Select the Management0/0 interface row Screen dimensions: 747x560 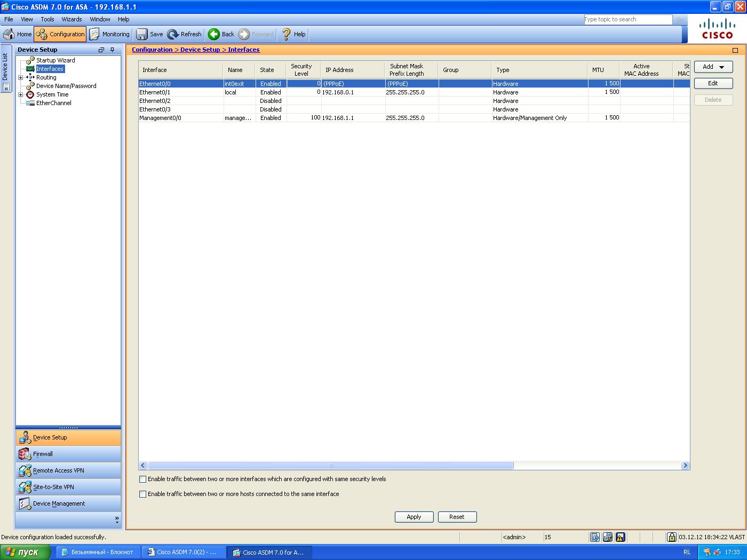point(414,118)
